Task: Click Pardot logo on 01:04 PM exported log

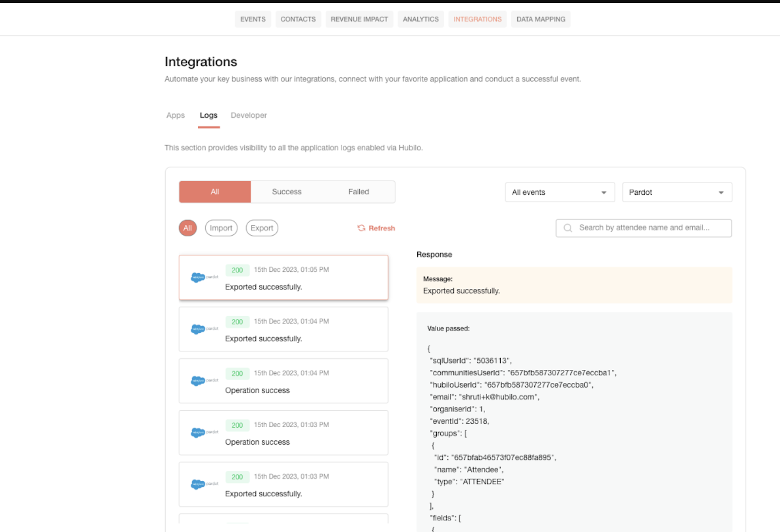Action: coord(204,329)
